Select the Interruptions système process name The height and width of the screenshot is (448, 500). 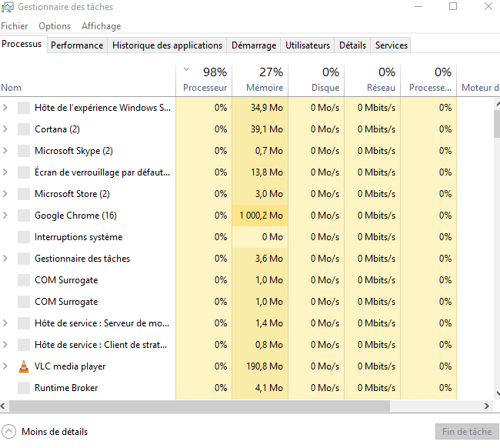click(x=78, y=237)
